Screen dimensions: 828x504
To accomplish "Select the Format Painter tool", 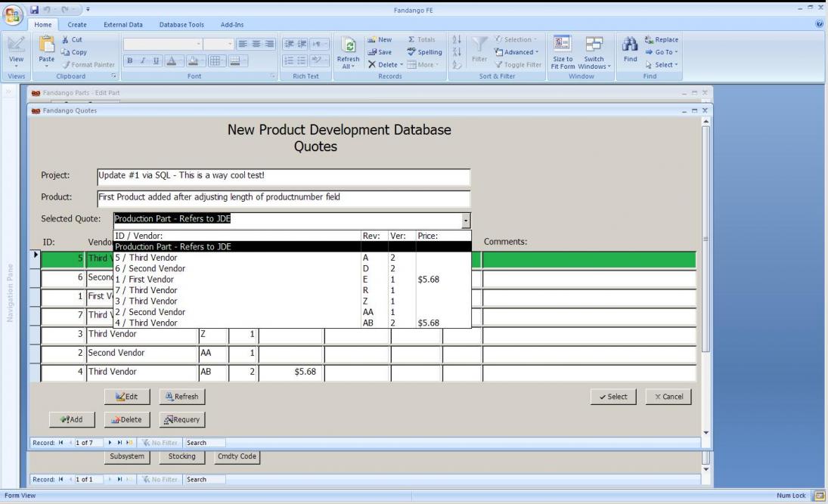I will [x=88, y=65].
